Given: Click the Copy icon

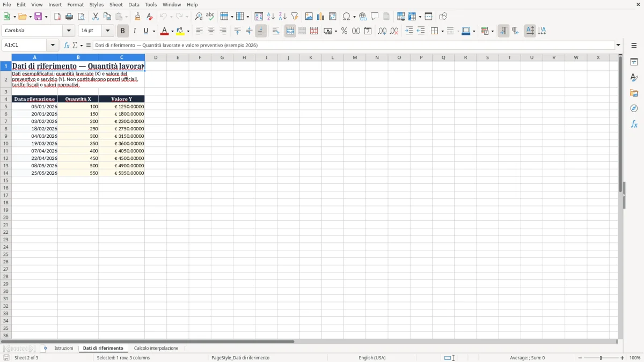Looking at the screenshot, I should point(107,17).
